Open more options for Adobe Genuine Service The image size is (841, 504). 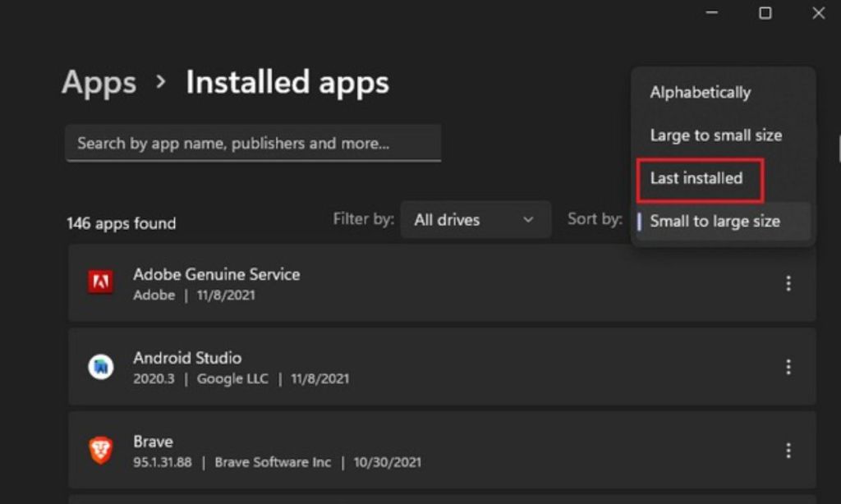tap(788, 283)
